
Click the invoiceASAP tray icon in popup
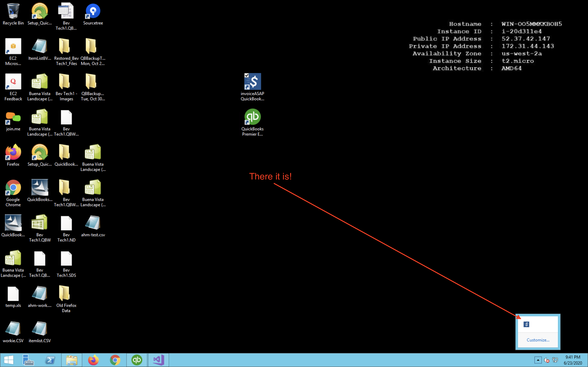(526, 324)
